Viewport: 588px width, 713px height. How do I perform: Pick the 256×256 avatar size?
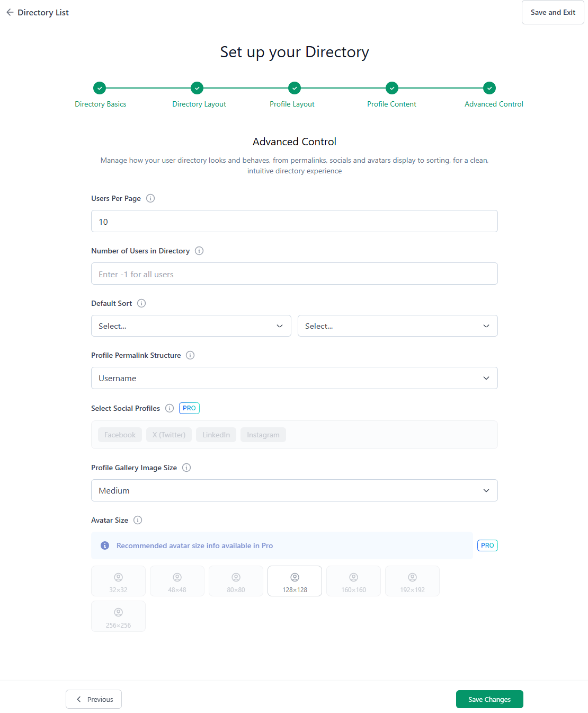(118, 617)
